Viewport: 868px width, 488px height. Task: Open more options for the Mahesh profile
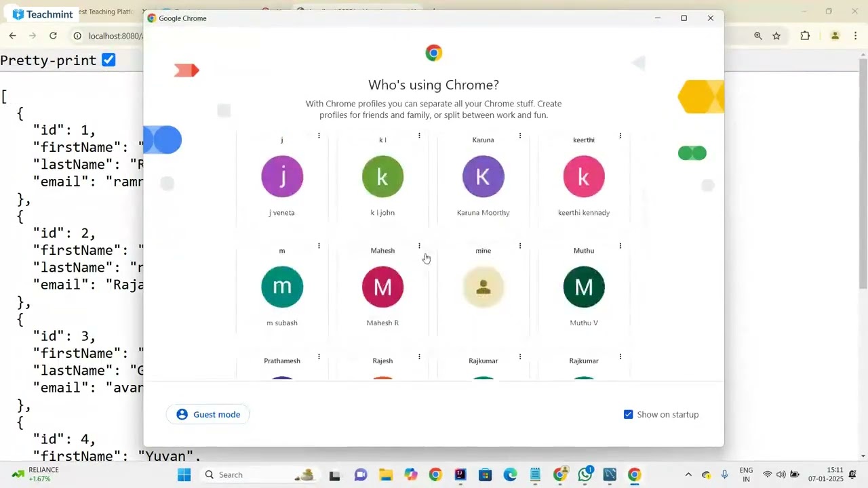(x=419, y=246)
